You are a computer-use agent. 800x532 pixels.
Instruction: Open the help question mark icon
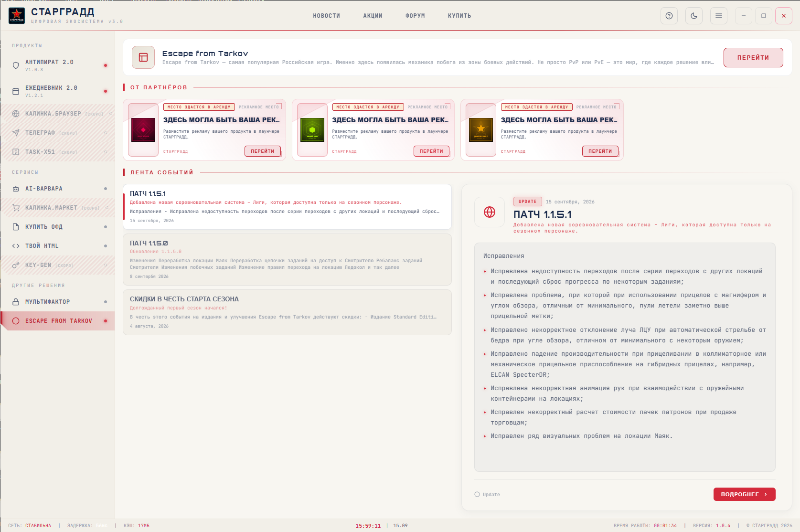(x=669, y=16)
